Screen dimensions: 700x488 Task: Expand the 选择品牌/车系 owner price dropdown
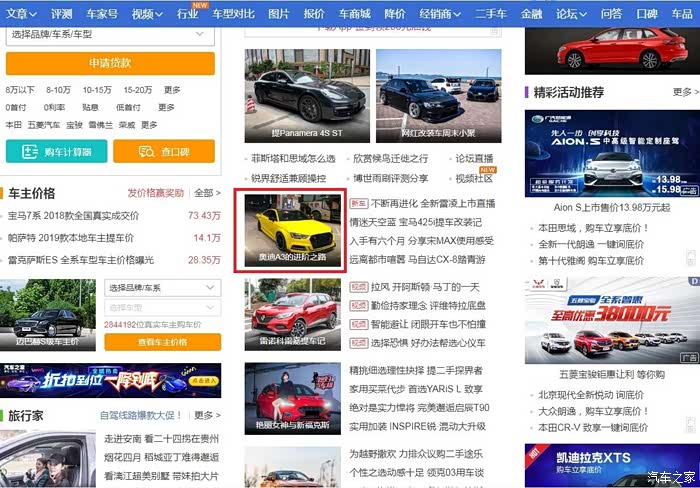(160, 288)
